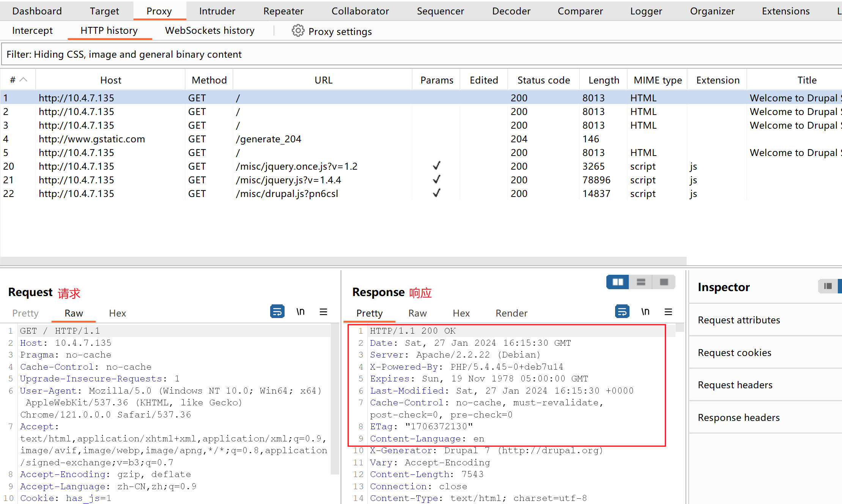Expand Request headers in Inspector
842x504 pixels.
[x=765, y=385]
